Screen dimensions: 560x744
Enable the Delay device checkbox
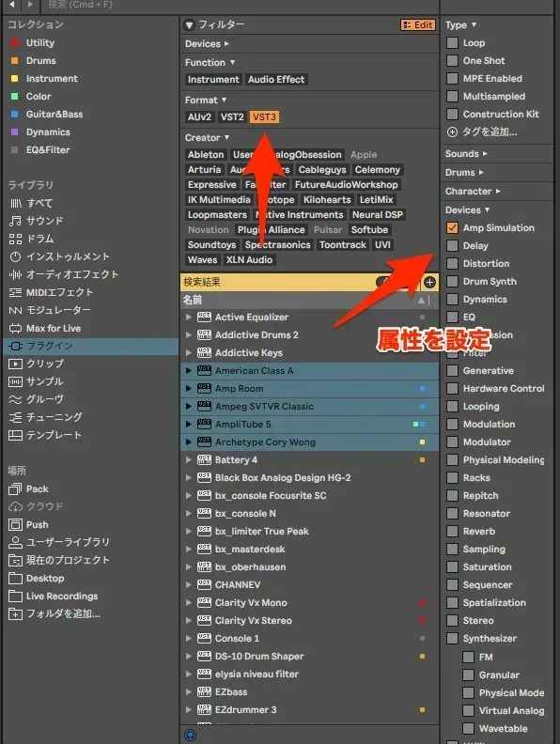click(452, 246)
